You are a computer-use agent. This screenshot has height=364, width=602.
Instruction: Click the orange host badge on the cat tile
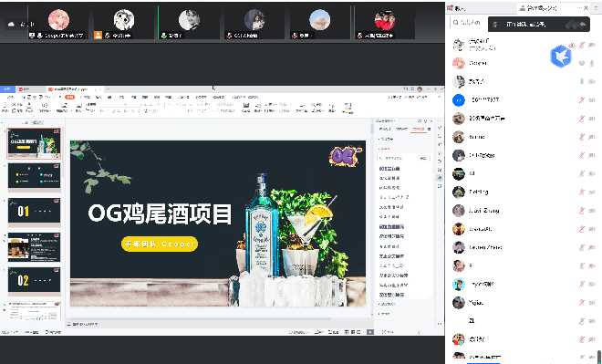point(99,36)
